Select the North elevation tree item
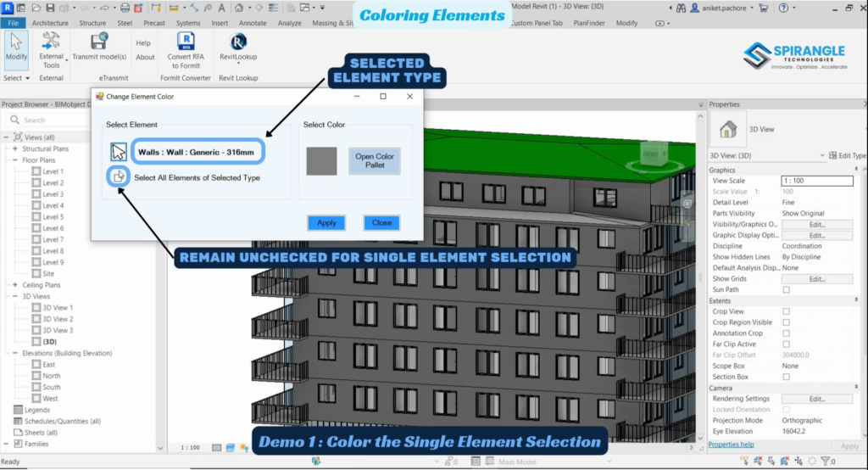This screenshot has height=470, width=868. [52, 376]
